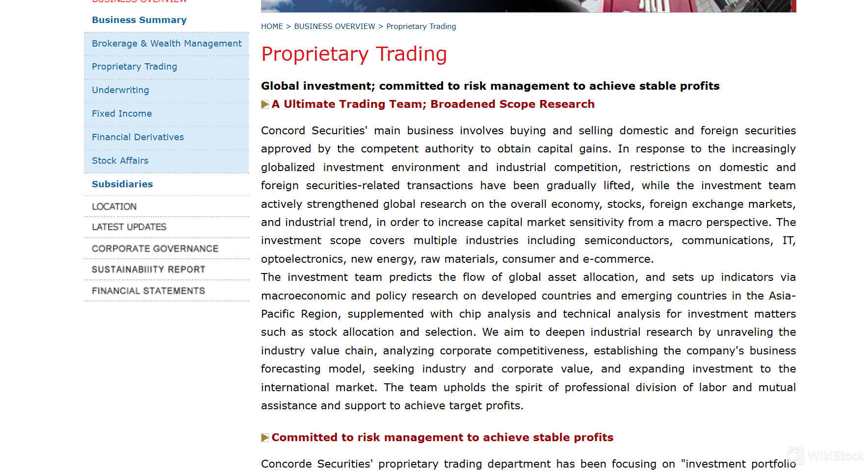The image size is (868, 473).
Task: Expand the LATEST UPDATES section
Action: click(x=129, y=227)
